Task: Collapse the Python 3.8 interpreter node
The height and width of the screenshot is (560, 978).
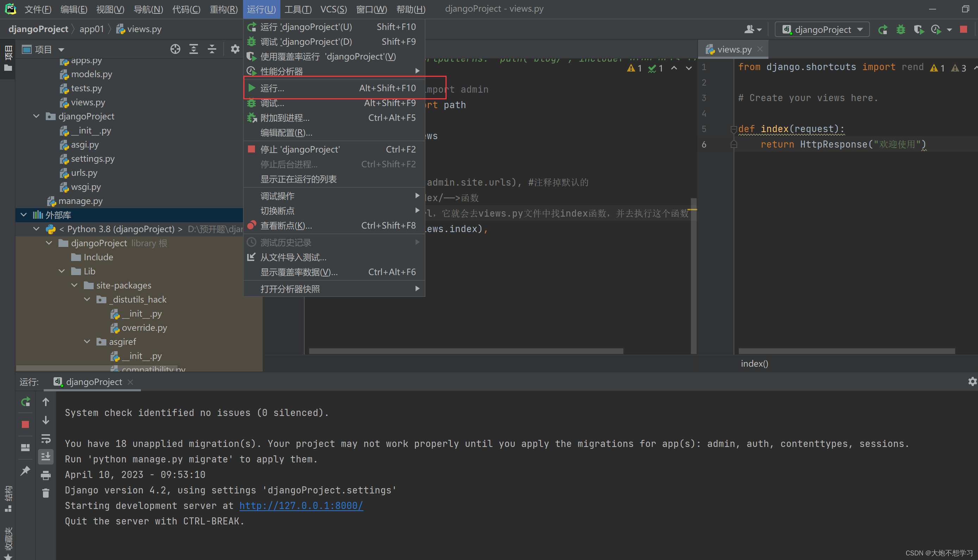Action: [x=36, y=229]
